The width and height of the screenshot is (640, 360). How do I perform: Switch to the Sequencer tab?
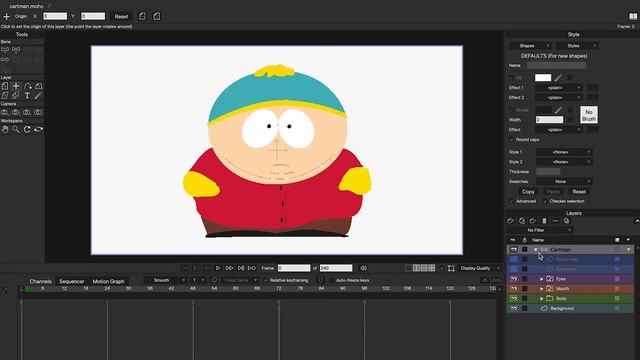(71, 281)
